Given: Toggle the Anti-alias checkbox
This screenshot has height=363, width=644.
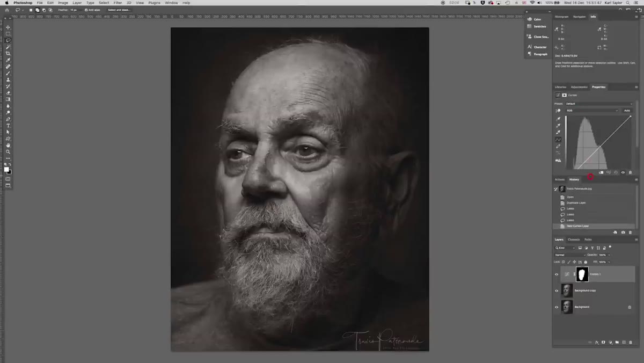Looking at the screenshot, I should [x=86, y=10].
